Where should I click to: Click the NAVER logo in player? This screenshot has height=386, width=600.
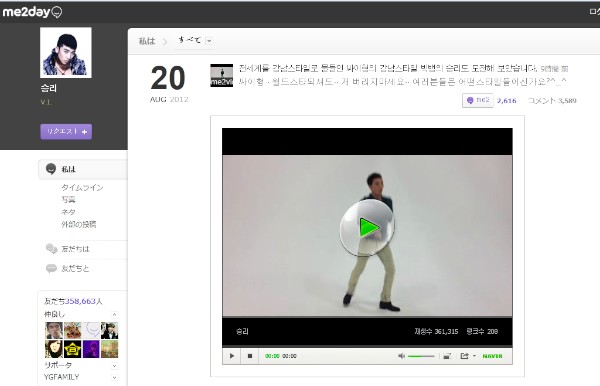coord(492,356)
